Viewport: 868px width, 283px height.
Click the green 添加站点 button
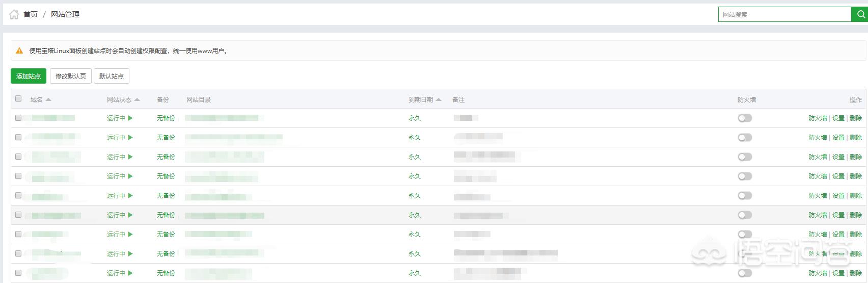click(29, 76)
